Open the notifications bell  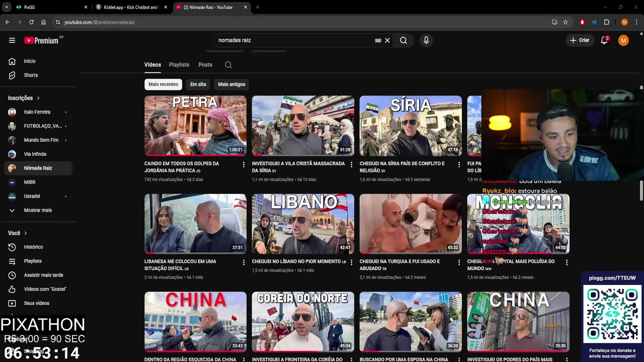(604, 40)
